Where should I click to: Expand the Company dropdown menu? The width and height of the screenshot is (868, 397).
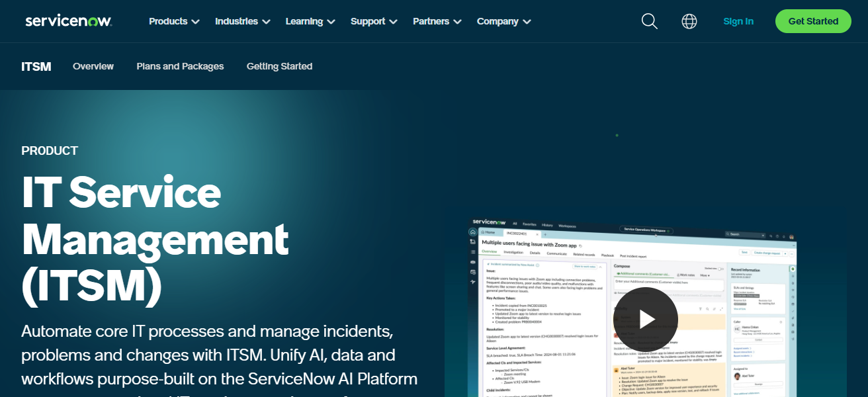504,21
